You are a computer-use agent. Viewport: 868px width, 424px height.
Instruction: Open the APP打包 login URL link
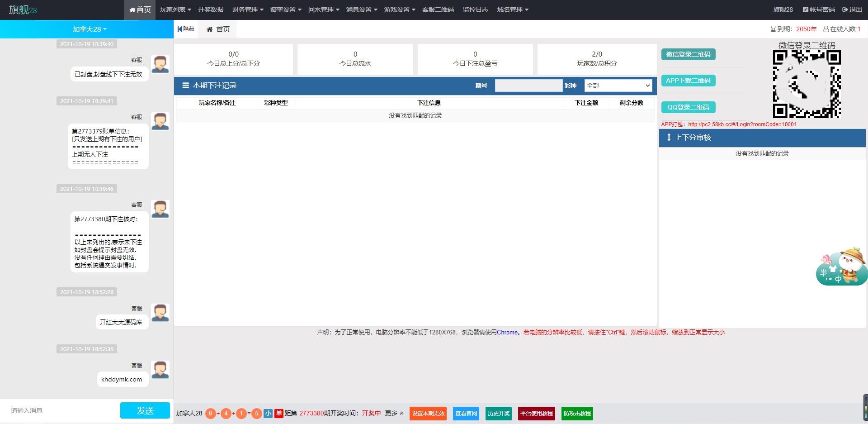742,124
